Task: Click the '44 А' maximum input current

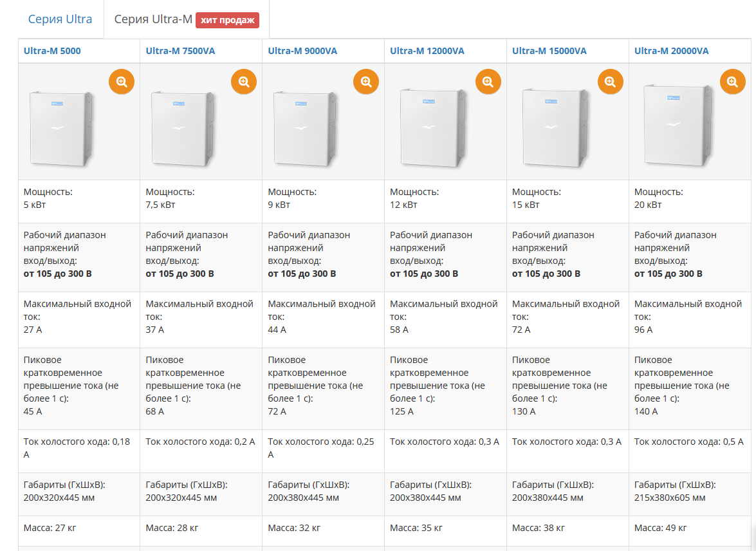Action: 277,330
